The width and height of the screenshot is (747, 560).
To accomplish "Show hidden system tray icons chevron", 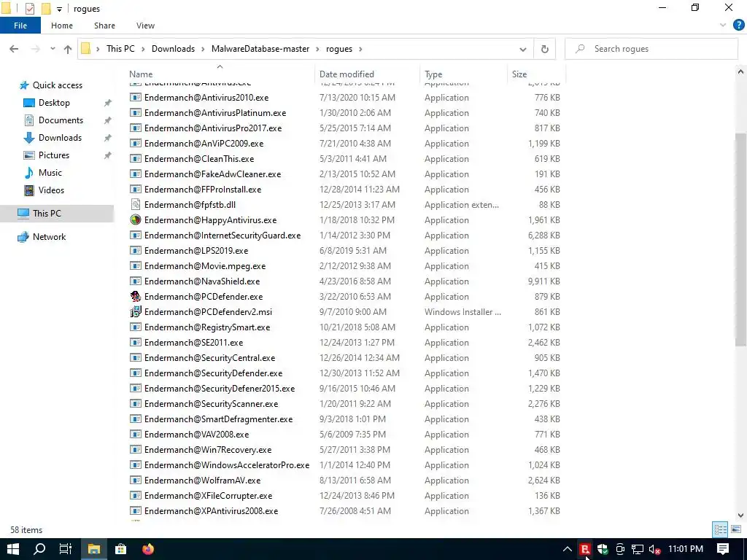I will point(567,549).
